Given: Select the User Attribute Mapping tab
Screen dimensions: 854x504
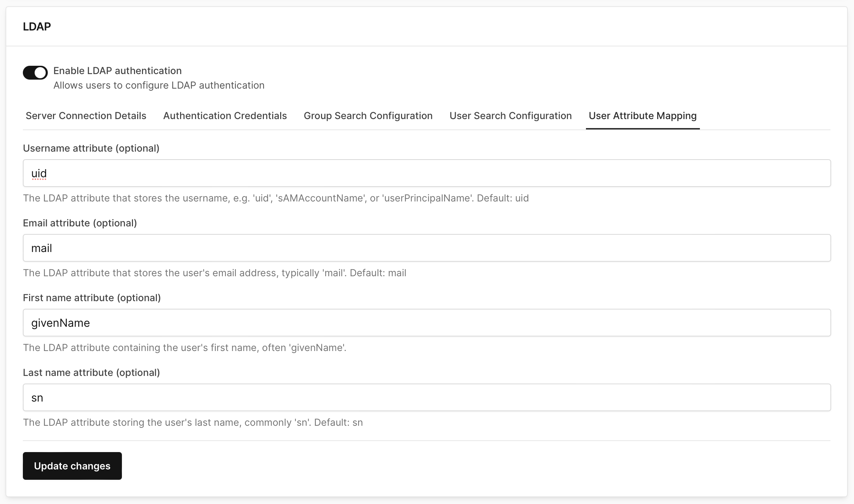Looking at the screenshot, I should click(642, 116).
